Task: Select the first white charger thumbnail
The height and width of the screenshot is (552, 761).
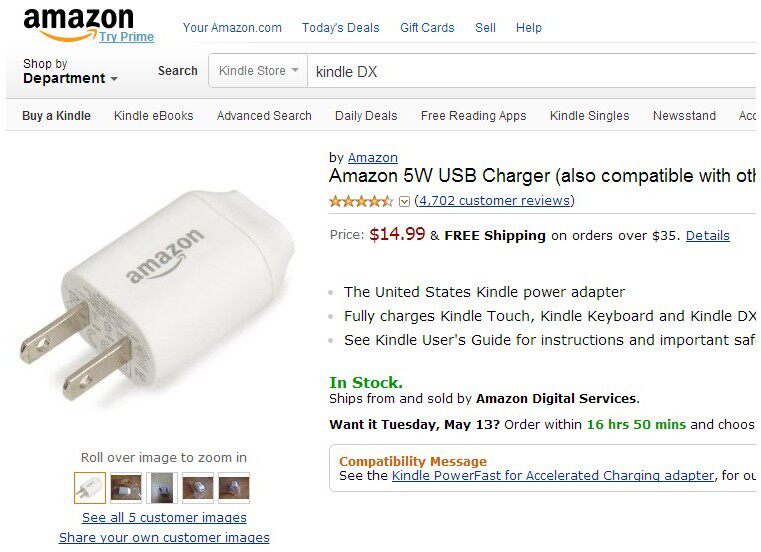Action: (90, 488)
